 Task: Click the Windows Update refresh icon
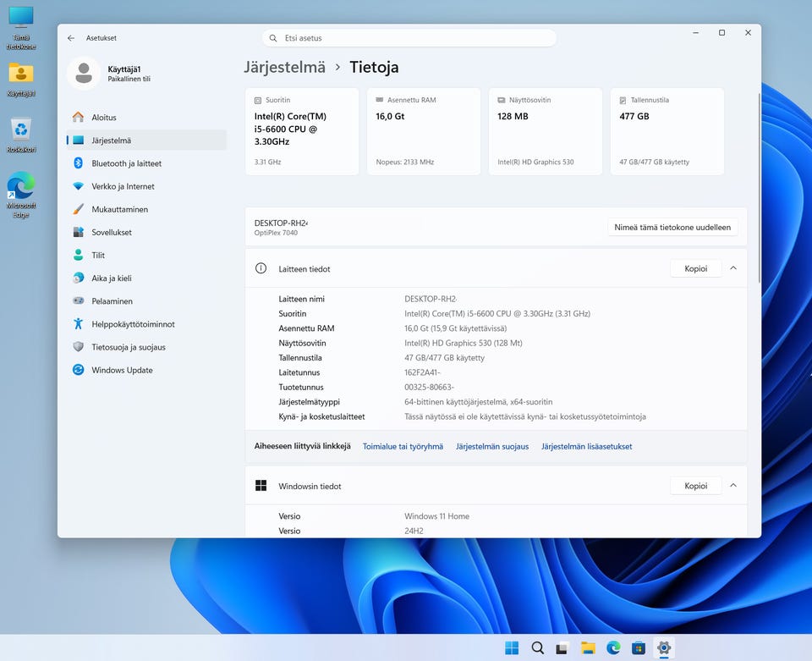[78, 369]
